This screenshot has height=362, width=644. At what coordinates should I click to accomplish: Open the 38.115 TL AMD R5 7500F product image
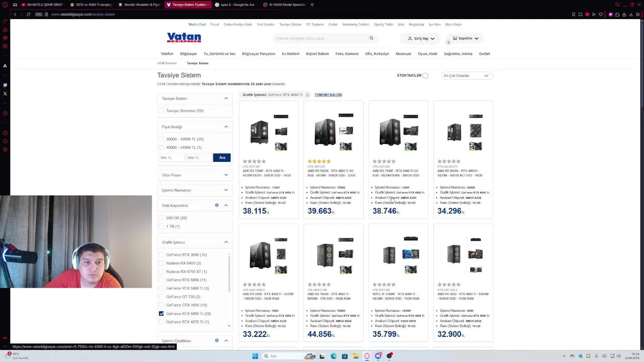268,132
